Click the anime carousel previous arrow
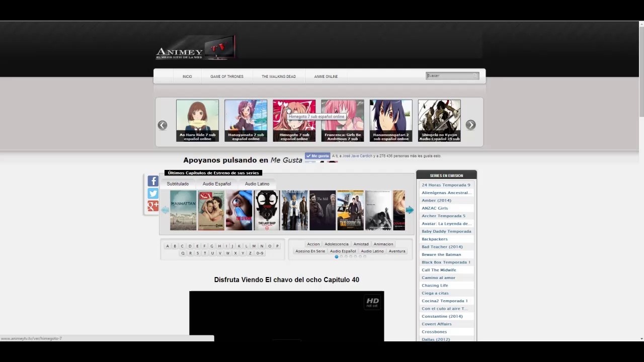Screen dimensions: 644x362 pyautogui.click(x=162, y=125)
